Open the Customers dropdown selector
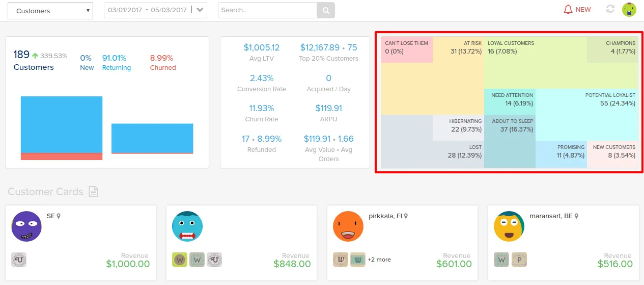This screenshot has width=644, height=285. click(50, 11)
